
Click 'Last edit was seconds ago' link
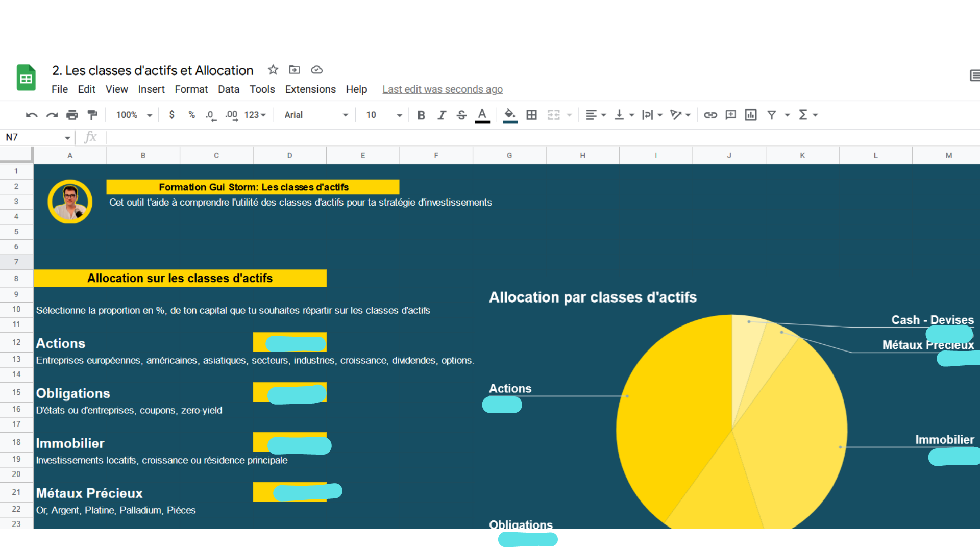(442, 89)
